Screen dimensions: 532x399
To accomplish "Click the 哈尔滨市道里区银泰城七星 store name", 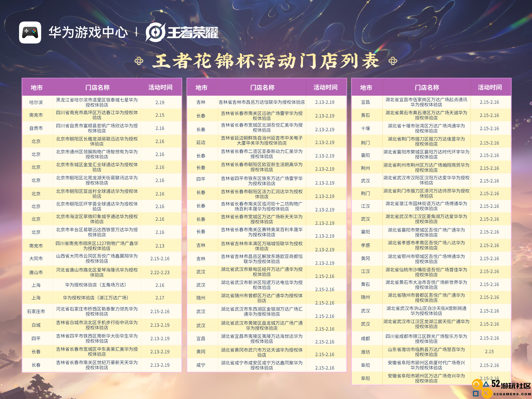I will 97,103.
